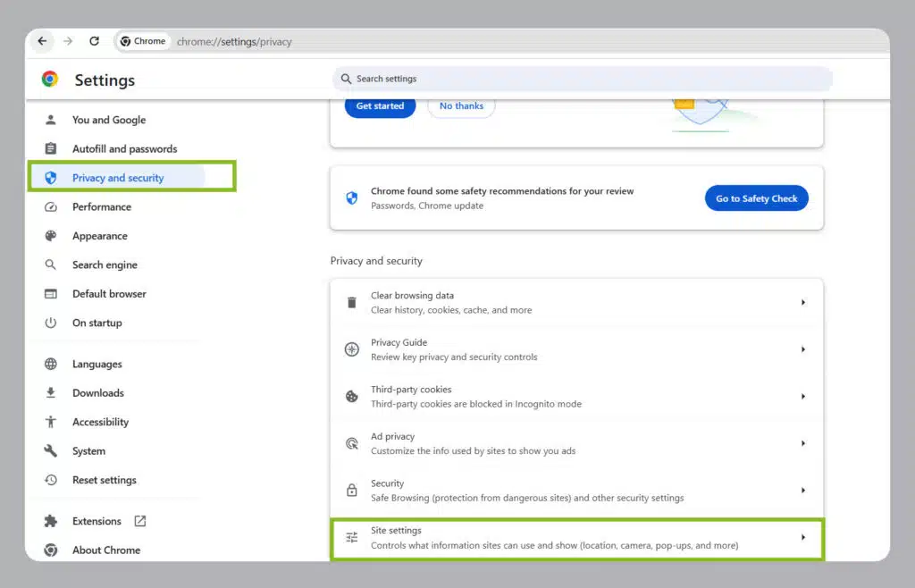The height and width of the screenshot is (588, 915).
Task: Click the magnifier icon for Search engine
Action: tap(51, 265)
